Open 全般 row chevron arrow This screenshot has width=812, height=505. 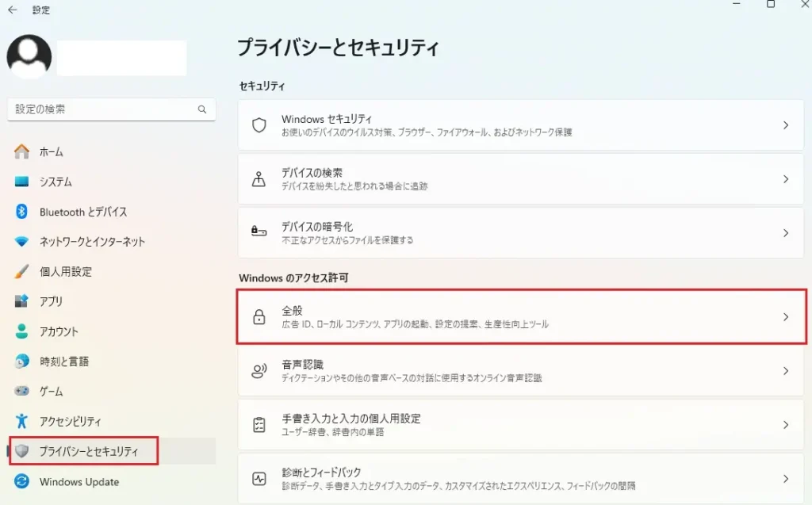point(786,317)
